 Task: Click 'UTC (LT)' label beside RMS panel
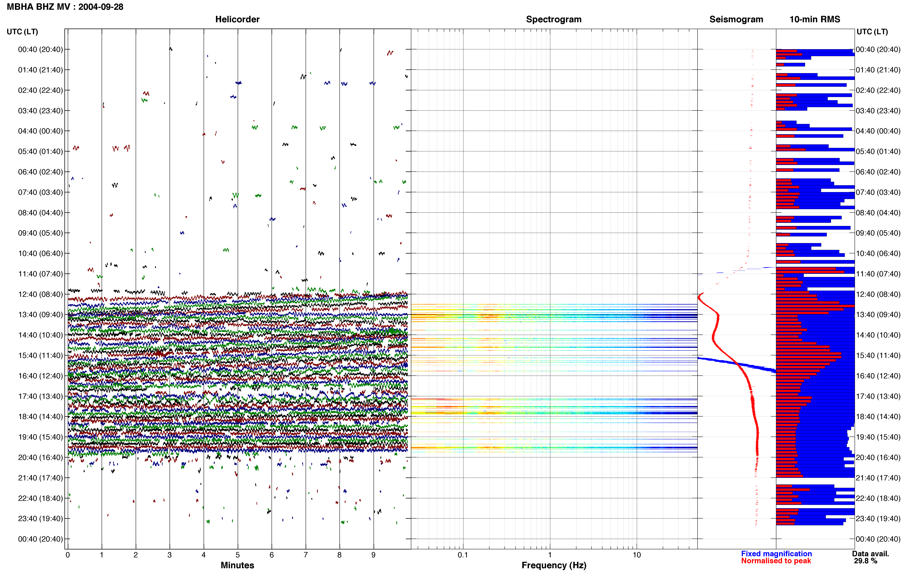click(x=872, y=32)
